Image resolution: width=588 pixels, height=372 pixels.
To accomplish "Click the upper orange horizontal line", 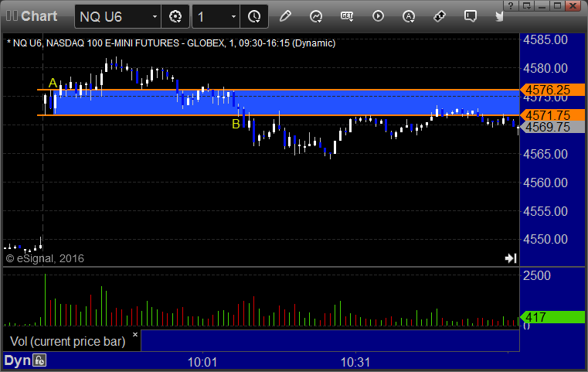I will point(278,90).
